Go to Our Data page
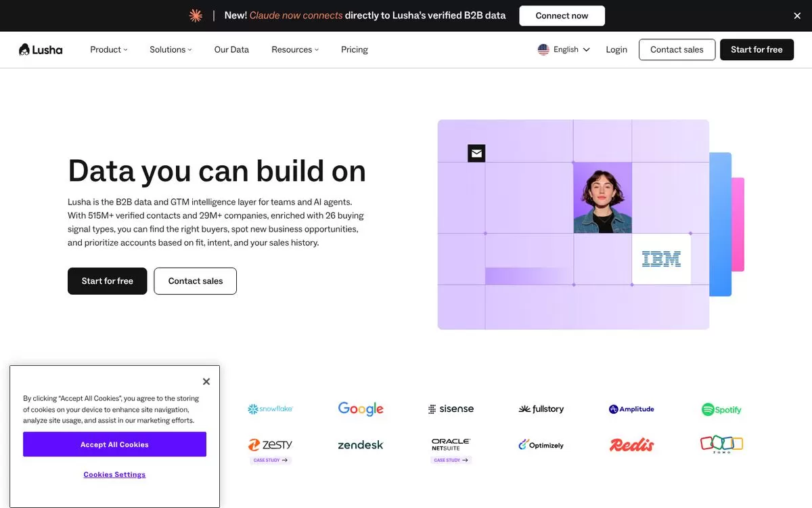This screenshot has width=812, height=508. point(231,49)
